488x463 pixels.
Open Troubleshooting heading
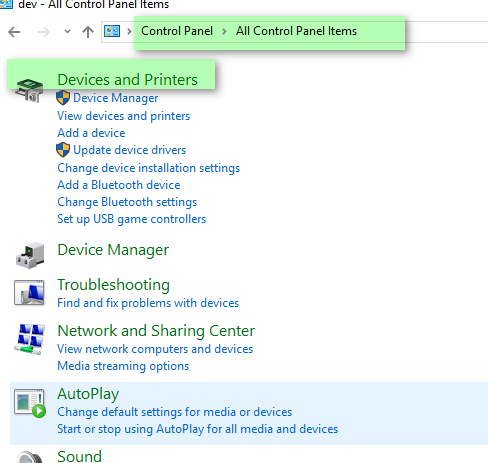(114, 285)
